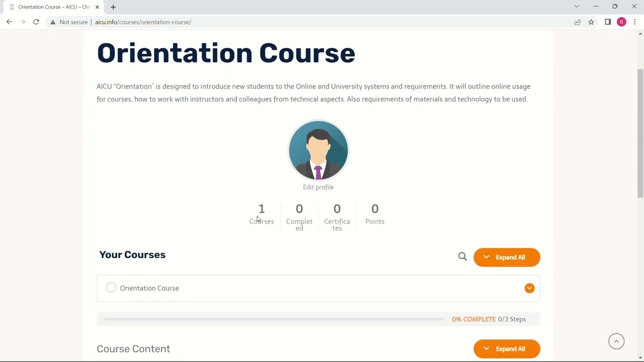
Task: Click the Courses count stat
Action: click(262, 214)
